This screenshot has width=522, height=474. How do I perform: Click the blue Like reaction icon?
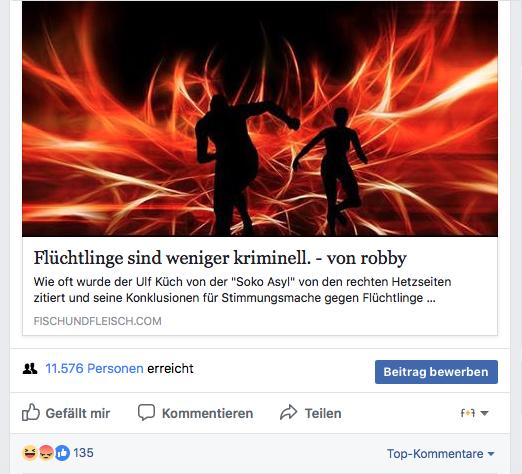click(x=62, y=453)
